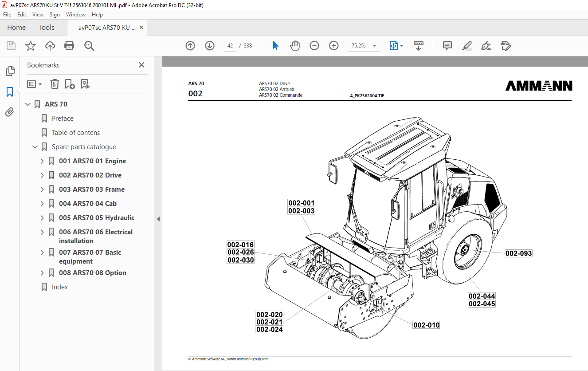Image resolution: width=588 pixels, height=371 pixels.
Task: Expand the 004 ARS70 04 Cab bookmark
Action: click(42, 204)
